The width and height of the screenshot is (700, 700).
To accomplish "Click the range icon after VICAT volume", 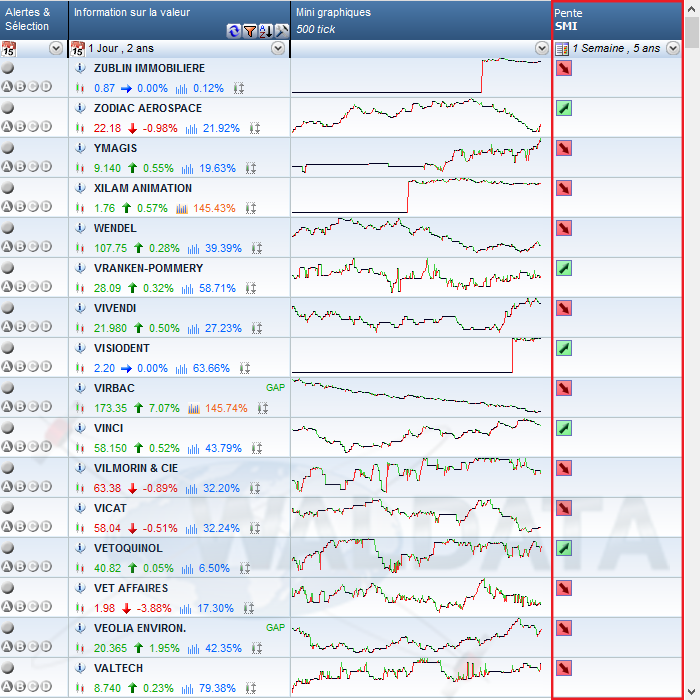I will coord(254,529).
